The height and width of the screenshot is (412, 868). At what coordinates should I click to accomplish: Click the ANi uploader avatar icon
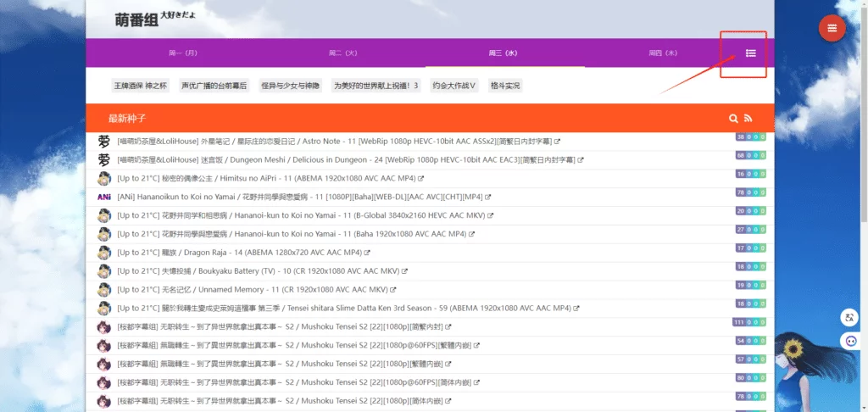[x=103, y=197]
